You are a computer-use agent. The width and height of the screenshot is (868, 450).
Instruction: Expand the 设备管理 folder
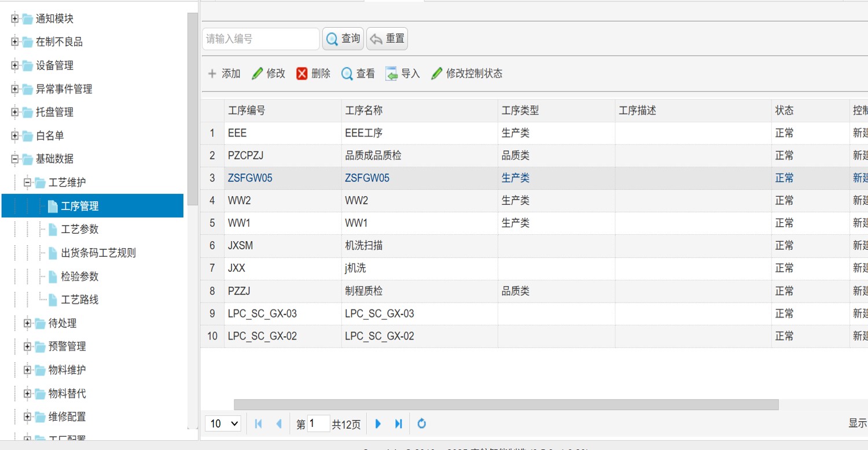click(x=15, y=65)
